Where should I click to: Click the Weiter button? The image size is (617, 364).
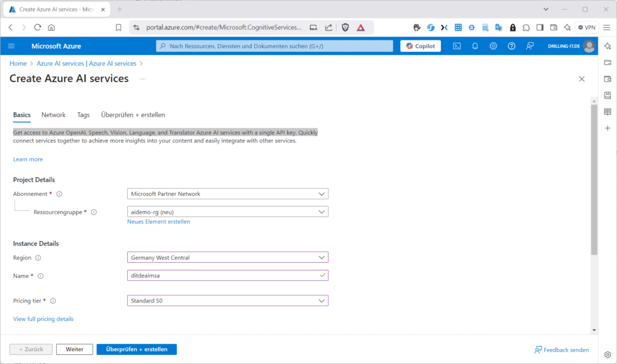click(74, 350)
